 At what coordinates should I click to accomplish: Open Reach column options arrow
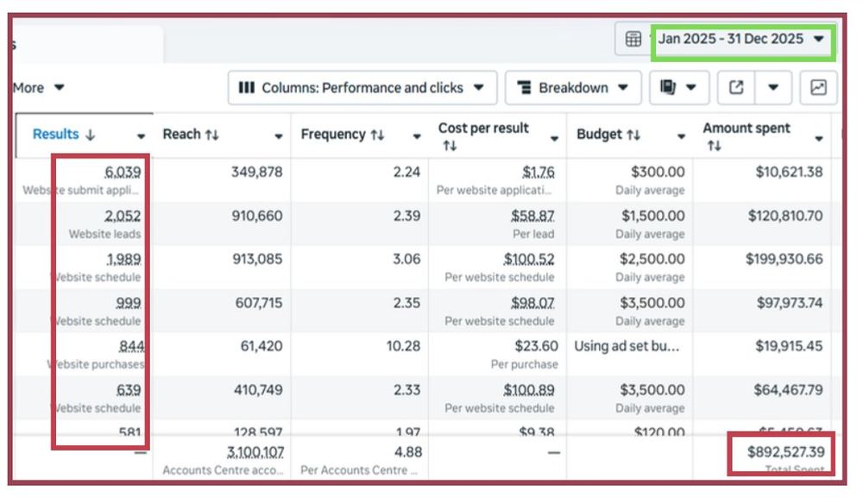pos(279,135)
